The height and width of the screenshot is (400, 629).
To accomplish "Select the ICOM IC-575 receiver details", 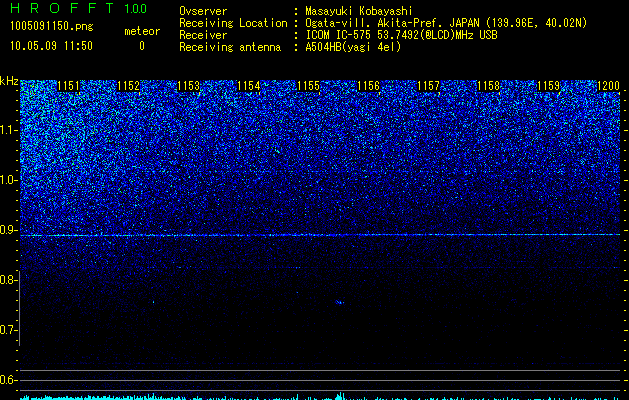I will pyautogui.click(x=401, y=35).
